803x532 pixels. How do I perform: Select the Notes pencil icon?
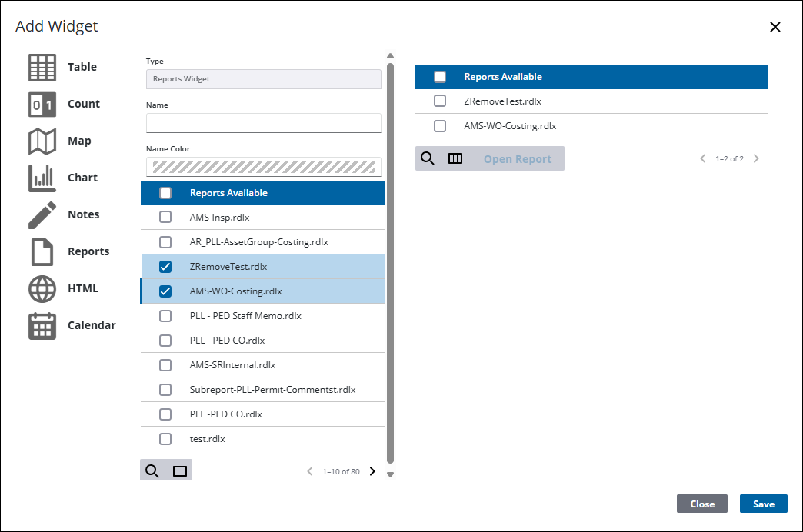pyautogui.click(x=42, y=215)
